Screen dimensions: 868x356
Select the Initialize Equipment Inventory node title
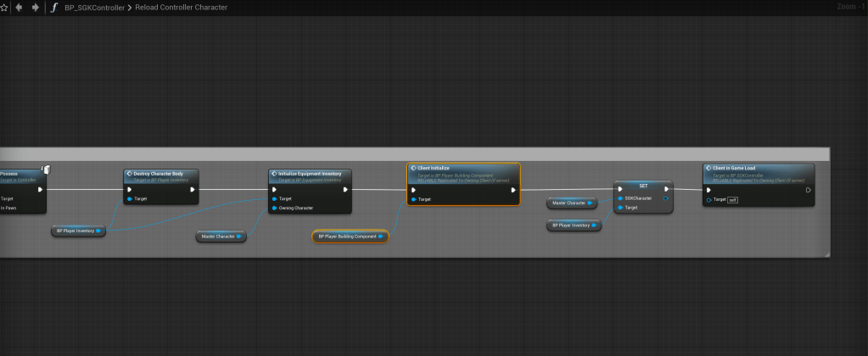[x=310, y=174]
